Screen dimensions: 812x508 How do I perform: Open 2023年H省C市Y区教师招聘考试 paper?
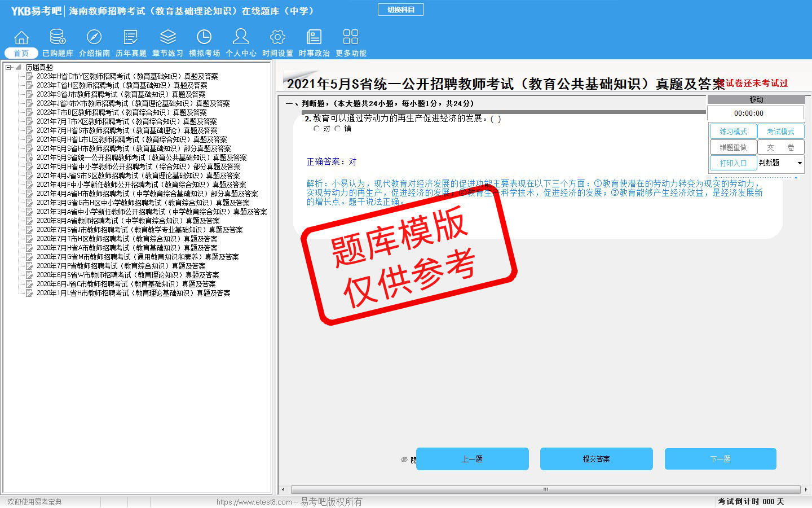tap(127, 76)
